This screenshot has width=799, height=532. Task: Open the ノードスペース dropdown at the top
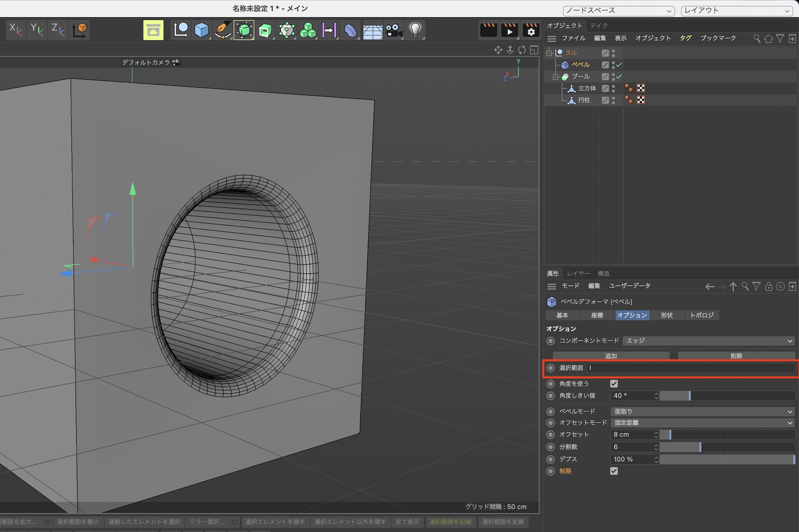coord(618,11)
